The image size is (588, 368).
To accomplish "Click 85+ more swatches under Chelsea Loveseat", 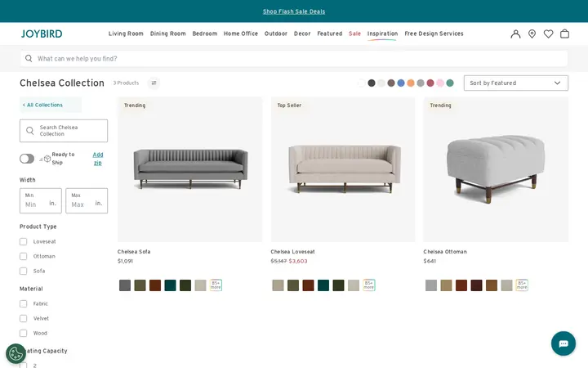I will [368, 285].
